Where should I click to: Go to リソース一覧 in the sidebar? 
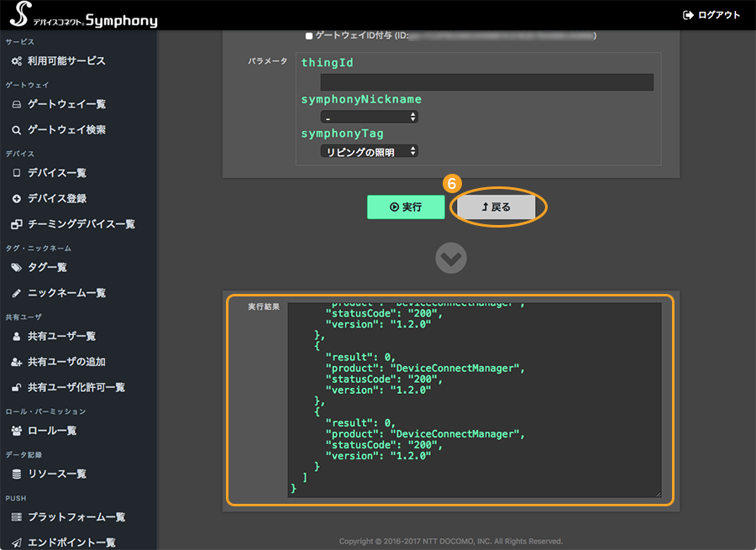(x=56, y=474)
